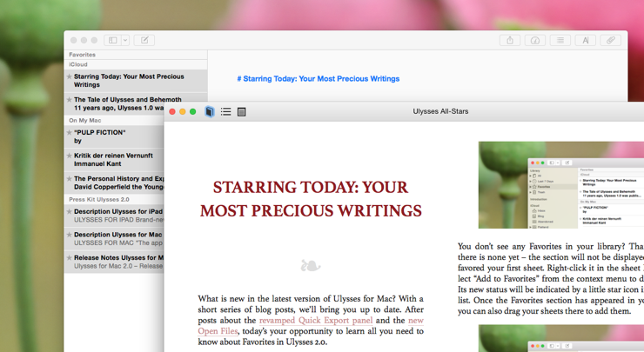644x352 pixels.
Task: Open the 'revamped Quick Export panel' link
Action: 316,321
